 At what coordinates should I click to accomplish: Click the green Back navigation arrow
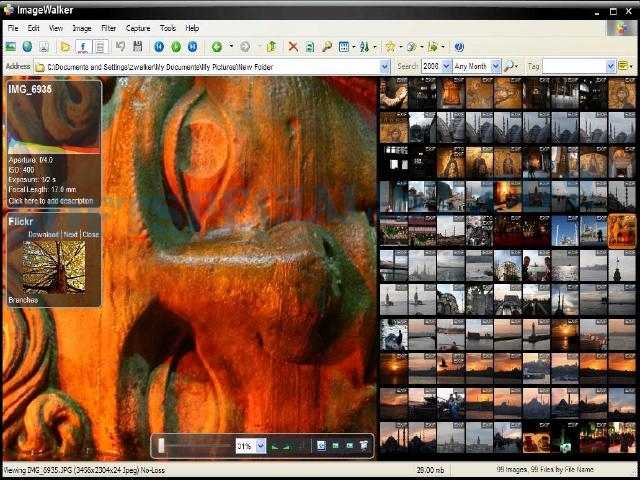(x=217, y=47)
